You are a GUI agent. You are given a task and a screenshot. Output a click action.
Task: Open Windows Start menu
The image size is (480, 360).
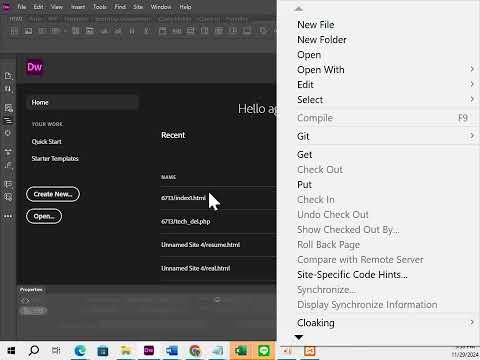point(11,351)
